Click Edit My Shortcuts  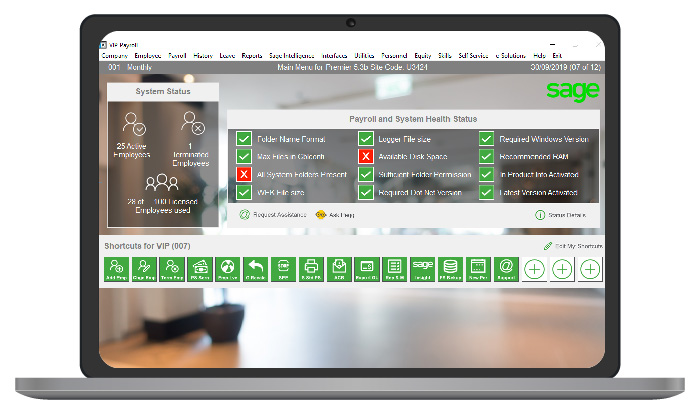573,246
